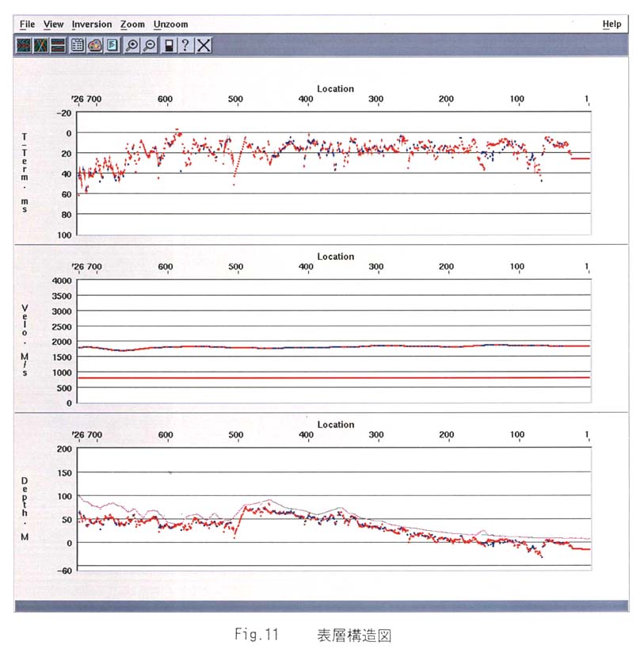Screen dimensions: 644x649
Task: Click location 300 tick on the T-Term chart
Action: [x=376, y=99]
